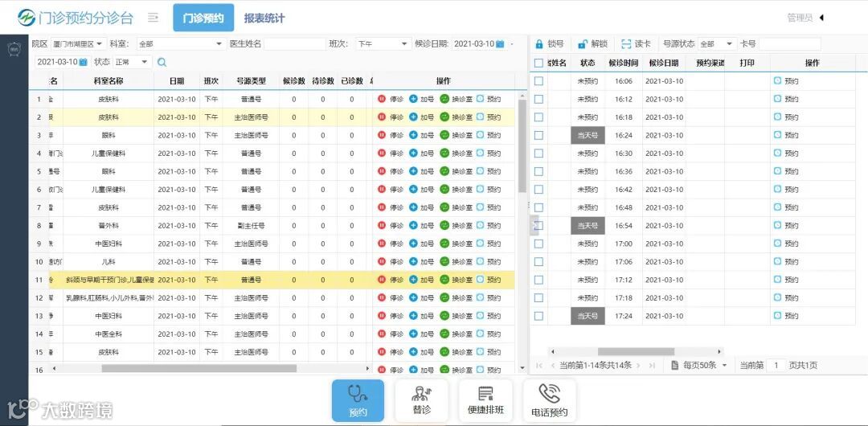Image resolution: width=868 pixels, height=426 pixels.
Task: Check the box for 17:06 slot
Action: [538, 261]
